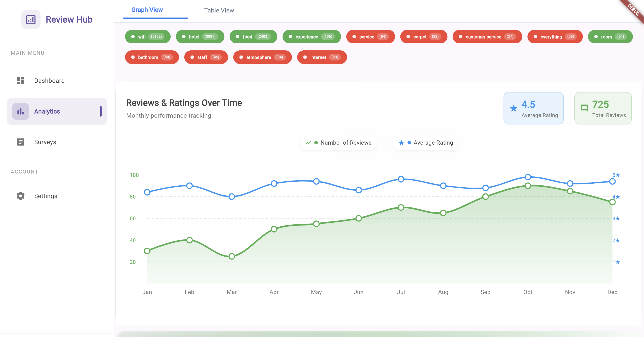This screenshot has width=644, height=337.
Task: Click the Dashboard grid icon
Action: [x=21, y=80]
